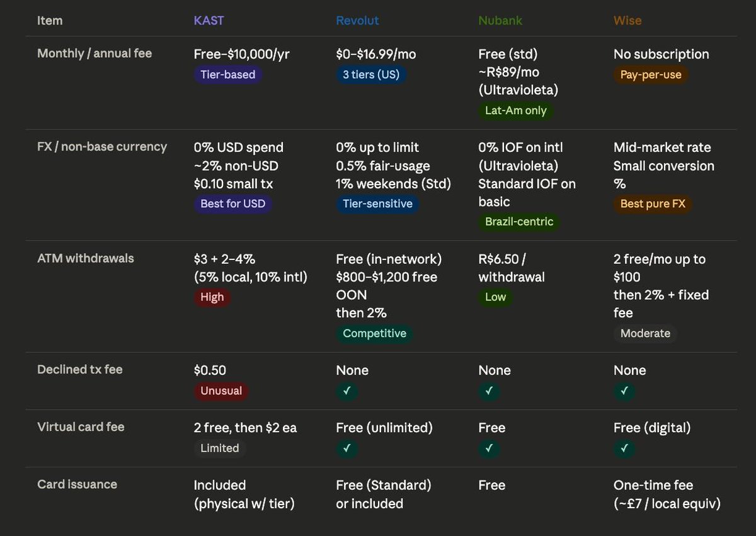Image resolution: width=756 pixels, height=536 pixels.
Task: Click the Brazil-centric badge
Action: [519, 222]
